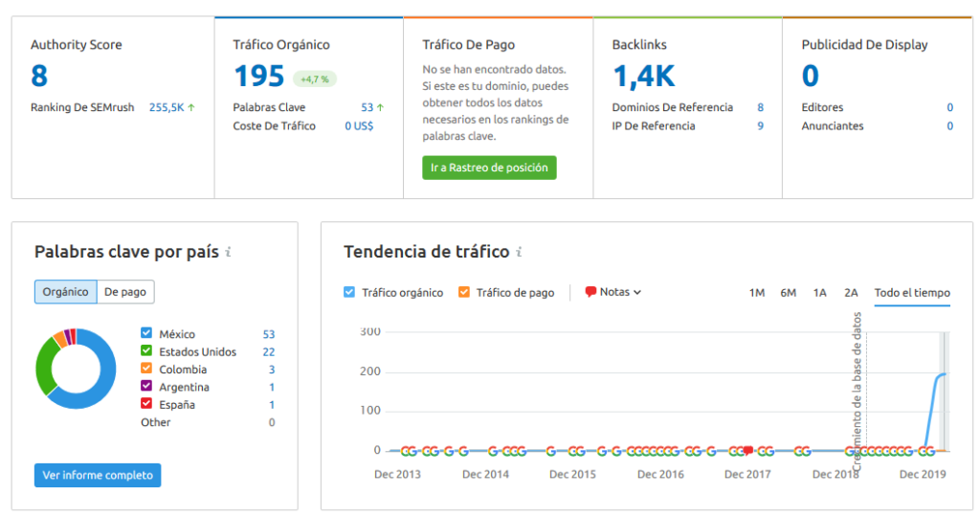Uncheck the México country checkbox
The height and width of the screenshot is (517, 980).
146,333
